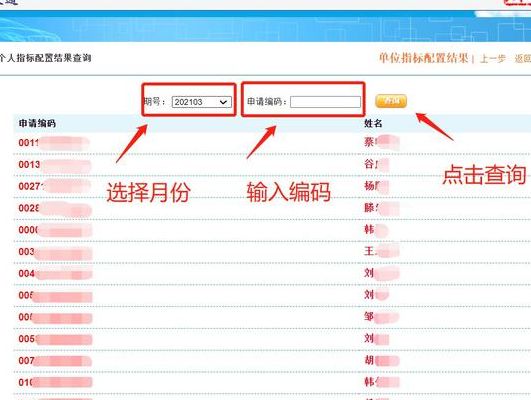Click the name starting with 滕
Image resolution: width=531 pixels, height=400 pixels.
coord(381,208)
